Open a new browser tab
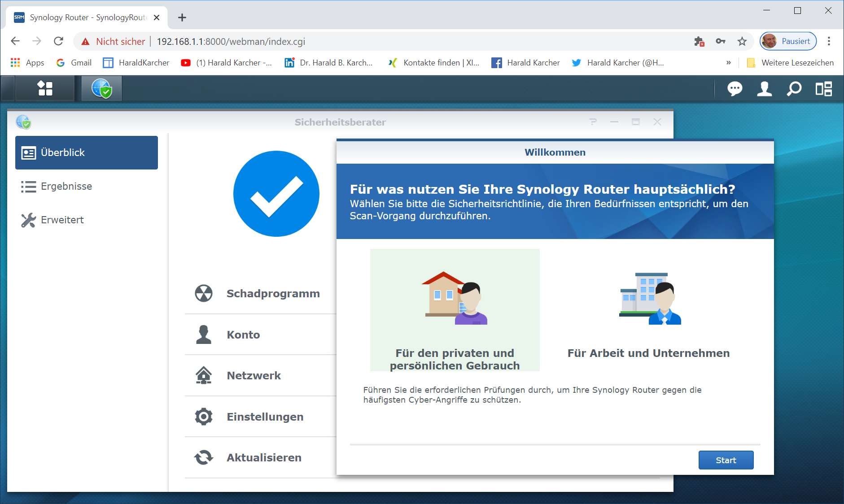The height and width of the screenshot is (504, 844). [x=182, y=17]
